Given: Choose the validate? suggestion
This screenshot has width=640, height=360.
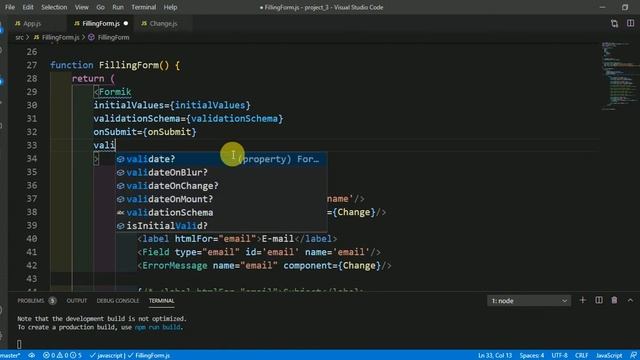Looking at the screenshot, I should click(221, 159).
